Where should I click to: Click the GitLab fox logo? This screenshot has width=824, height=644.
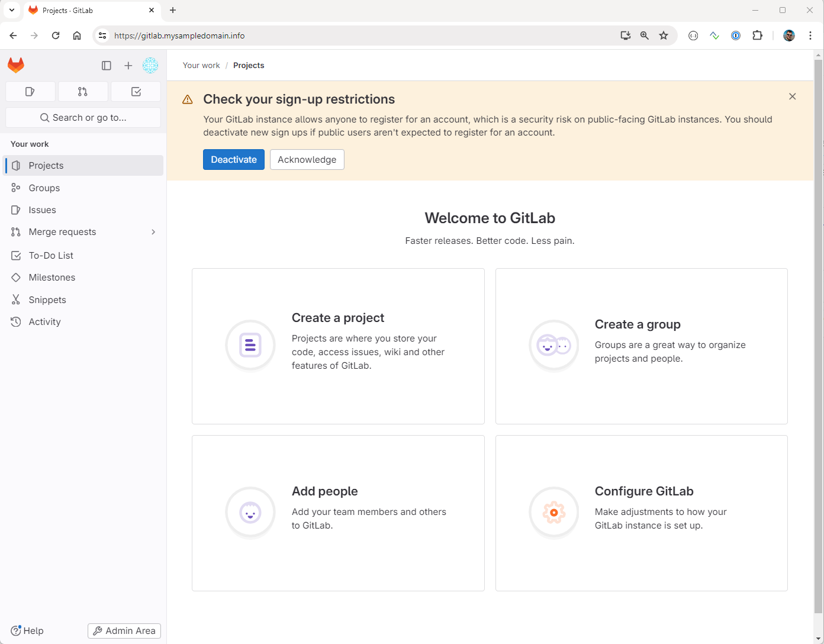point(16,65)
